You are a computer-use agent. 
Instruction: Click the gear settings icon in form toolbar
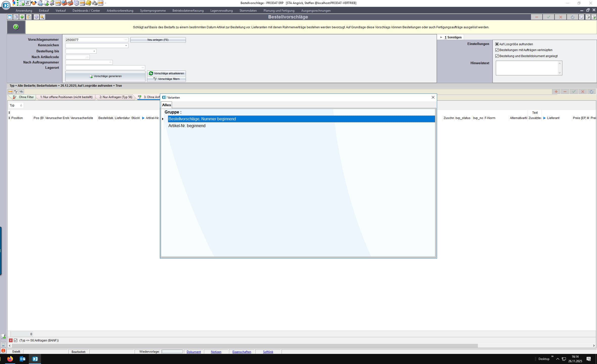click(x=36, y=17)
